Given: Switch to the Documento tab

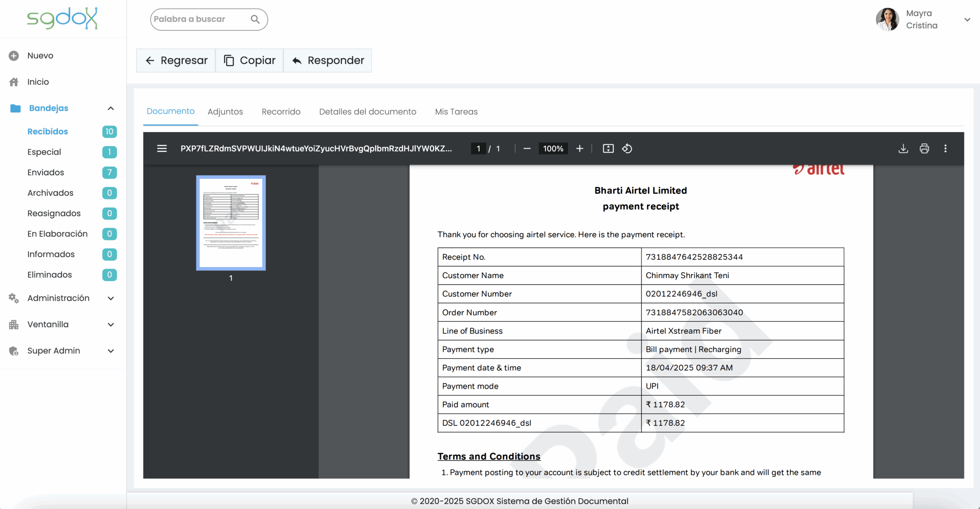Looking at the screenshot, I should tap(171, 111).
